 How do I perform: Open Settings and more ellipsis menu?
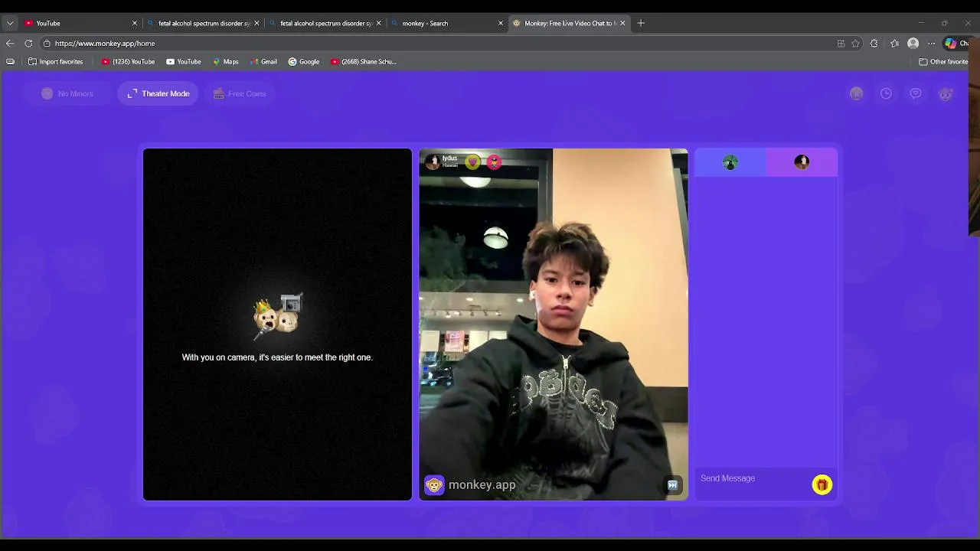931,44
